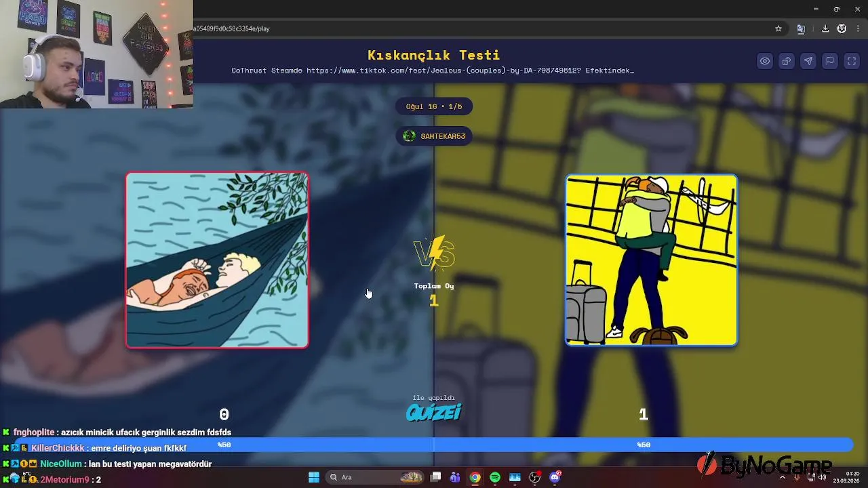Open Chrome profile avatar

point(842,28)
